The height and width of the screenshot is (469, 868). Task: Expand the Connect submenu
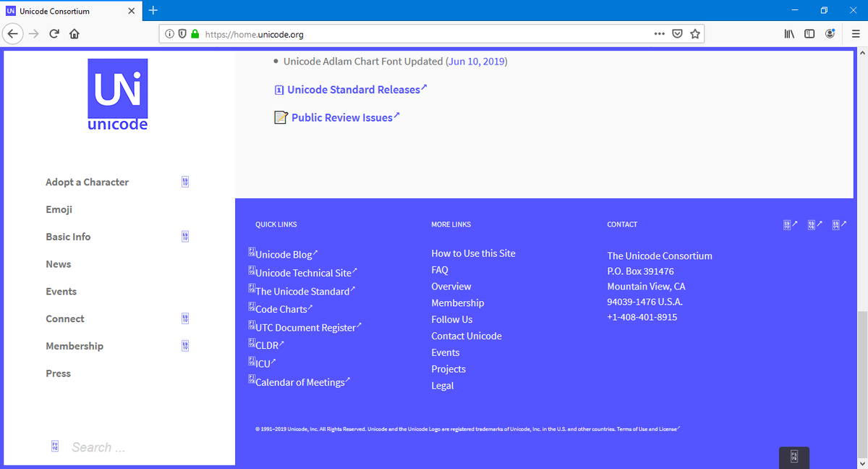click(x=185, y=319)
